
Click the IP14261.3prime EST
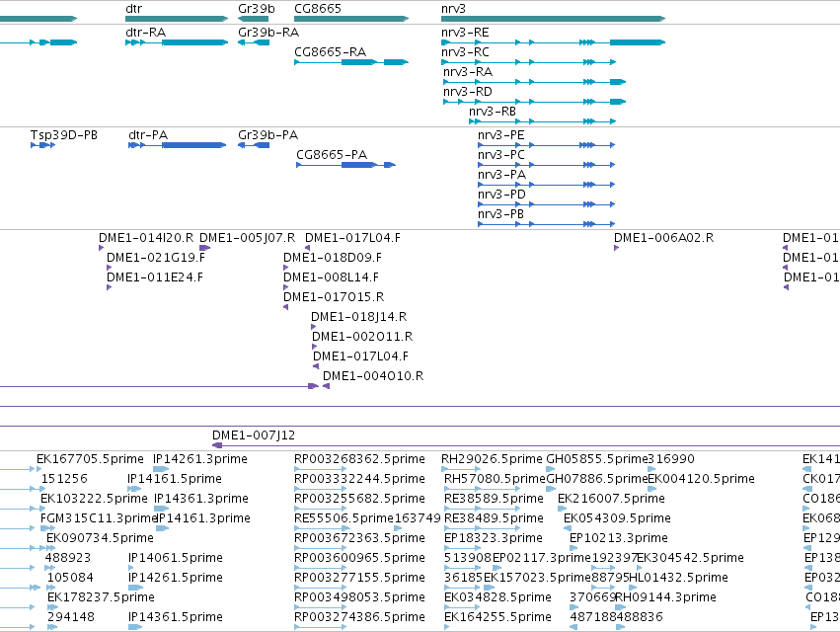click(161, 469)
